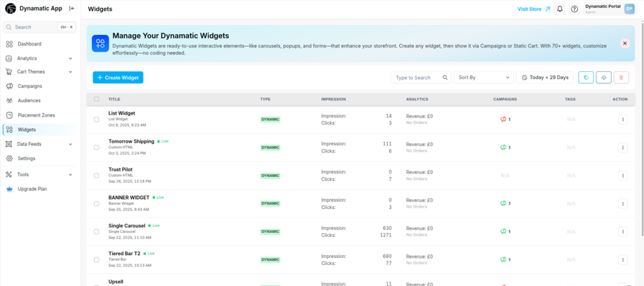Click the Create Widget button
Image resolution: width=644 pixels, height=286 pixels.
pyautogui.click(x=118, y=78)
